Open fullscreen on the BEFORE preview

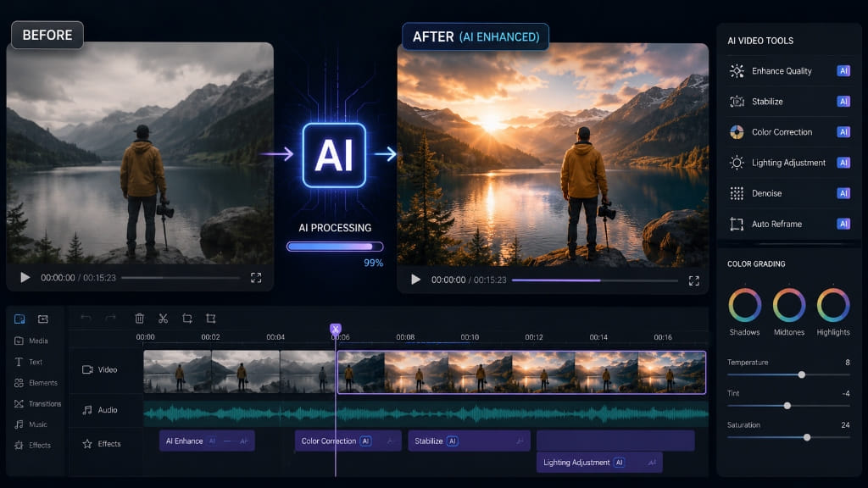256,278
